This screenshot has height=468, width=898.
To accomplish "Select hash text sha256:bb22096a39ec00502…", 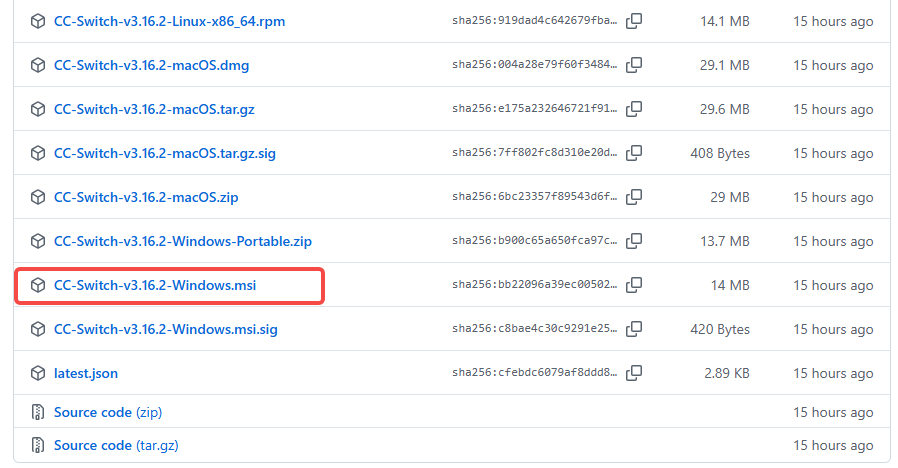I will coord(534,284).
